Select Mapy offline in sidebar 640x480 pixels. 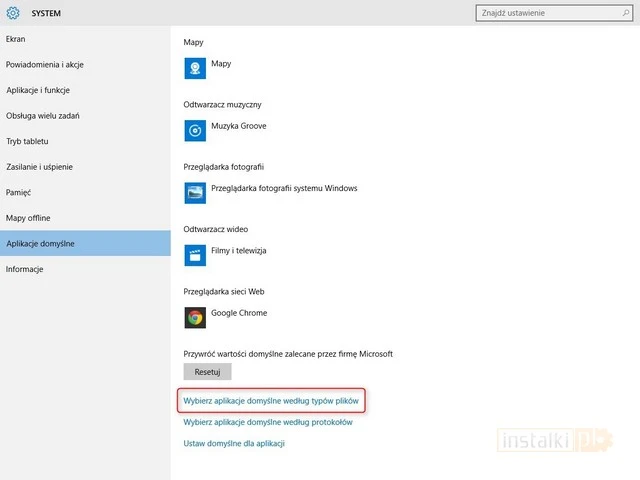pyautogui.click(x=28, y=218)
